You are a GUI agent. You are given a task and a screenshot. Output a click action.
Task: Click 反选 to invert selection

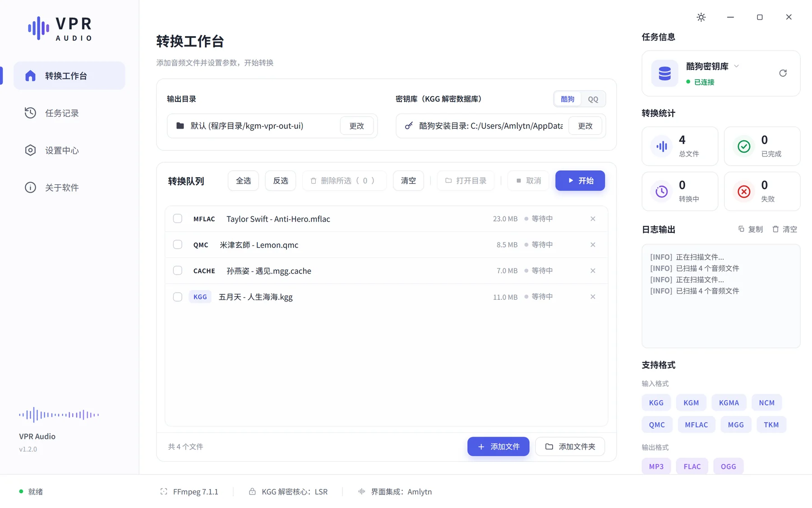pos(281,181)
